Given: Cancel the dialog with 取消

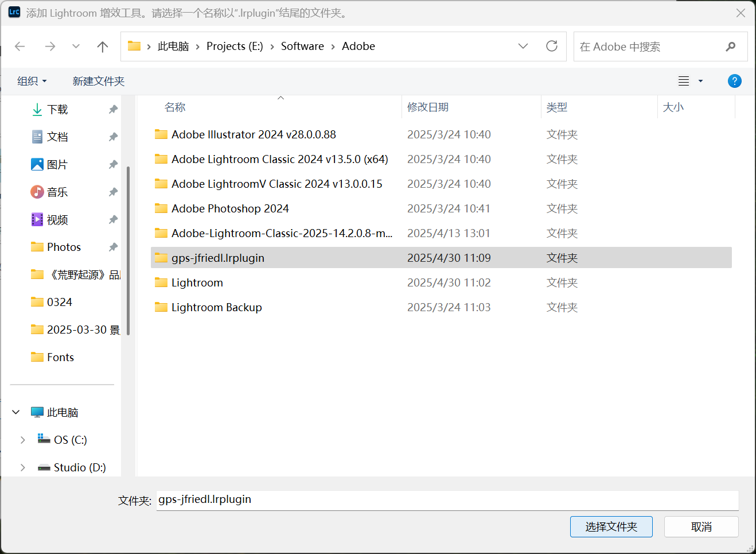Looking at the screenshot, I should [702, 526].
